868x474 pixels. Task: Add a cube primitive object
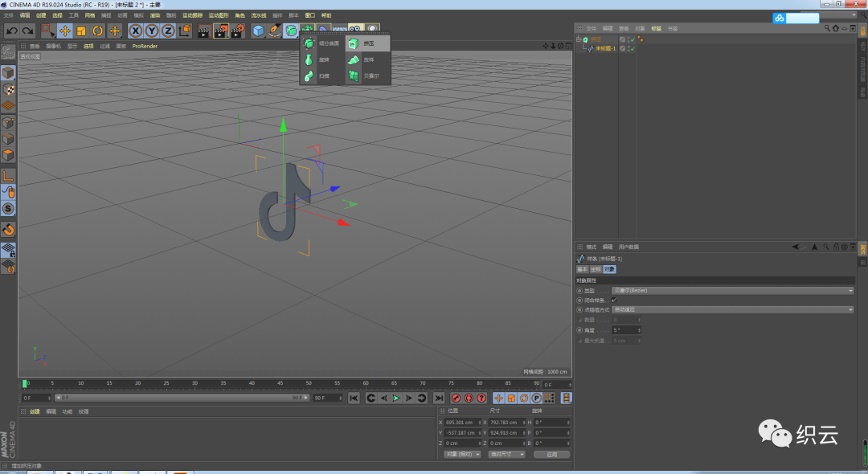pos(258,31)
